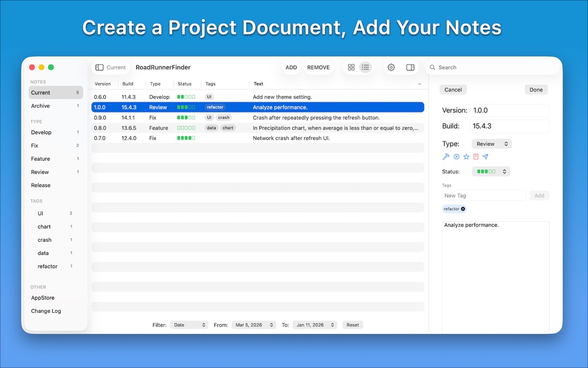Switch to grid view layout
The width and height of the screenshot is (588, 368).
(352, 67)
